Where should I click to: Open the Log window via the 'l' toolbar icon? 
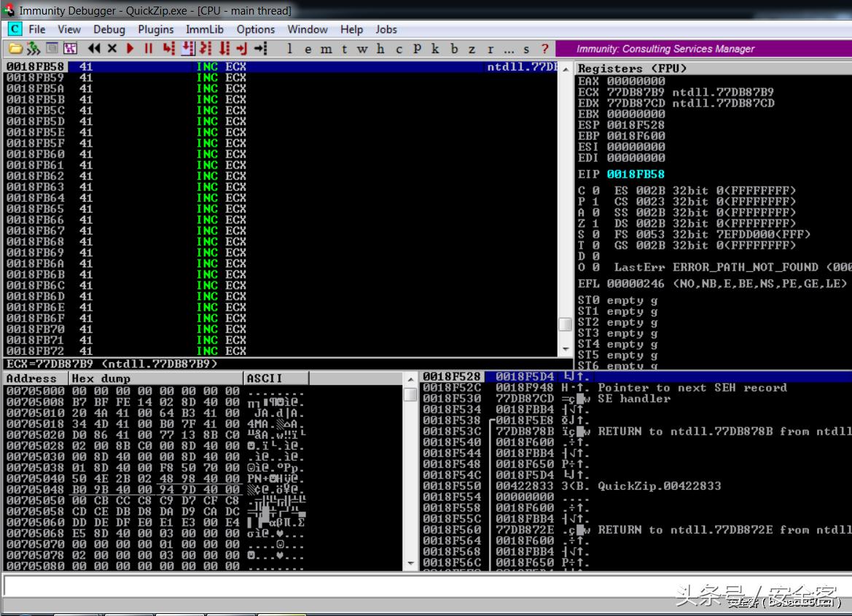coord(289,49)
